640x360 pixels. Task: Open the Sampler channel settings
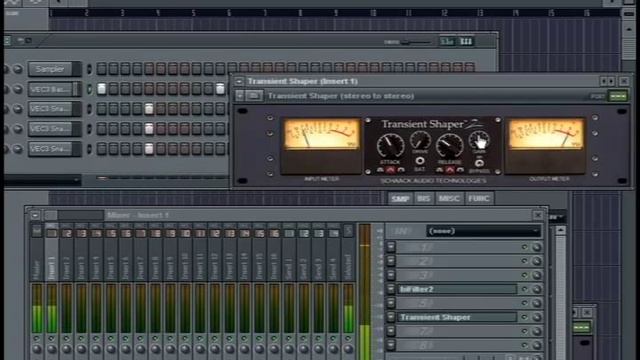point(50,69)
